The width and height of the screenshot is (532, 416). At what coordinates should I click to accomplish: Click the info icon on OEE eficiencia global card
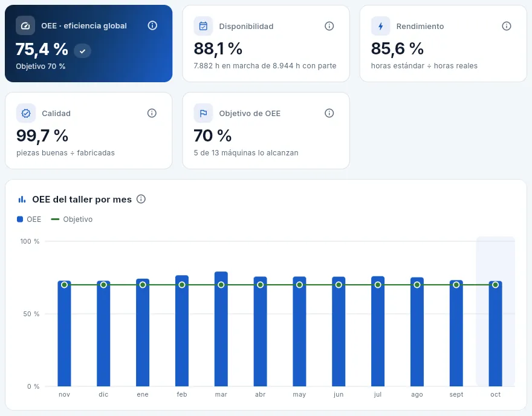(x=152, y=25)
